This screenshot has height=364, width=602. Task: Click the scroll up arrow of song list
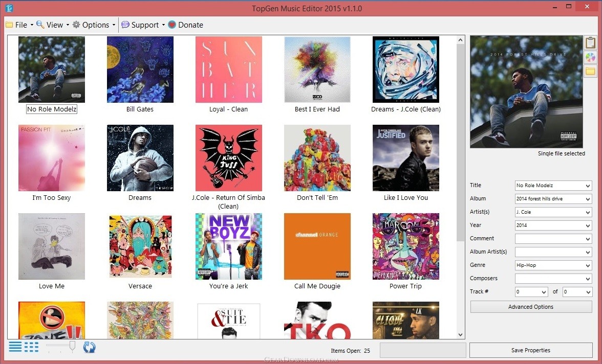[461, 39]
